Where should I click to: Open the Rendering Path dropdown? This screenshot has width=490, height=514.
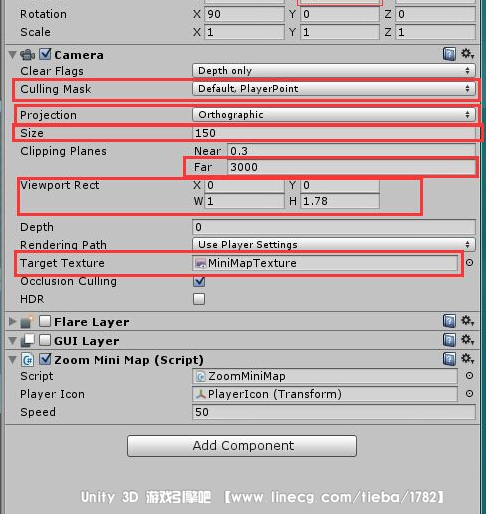[x=334, y=245]
